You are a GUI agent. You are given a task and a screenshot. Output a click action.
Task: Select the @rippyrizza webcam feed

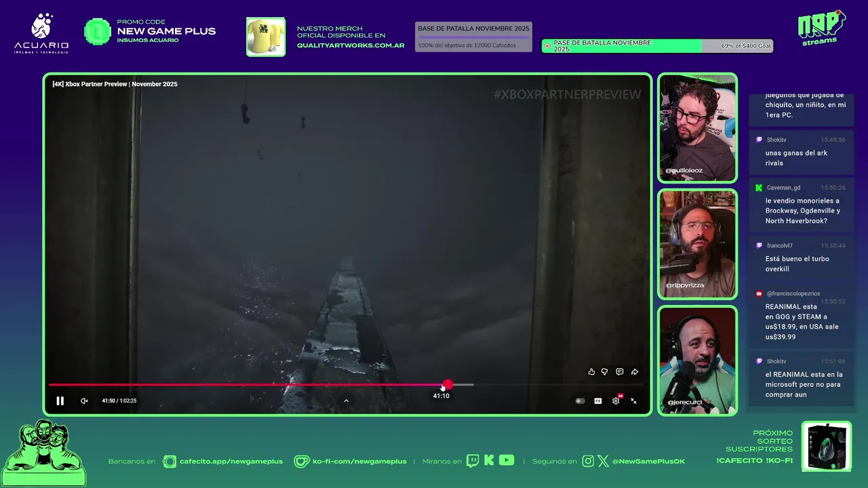tap(697, 244)
